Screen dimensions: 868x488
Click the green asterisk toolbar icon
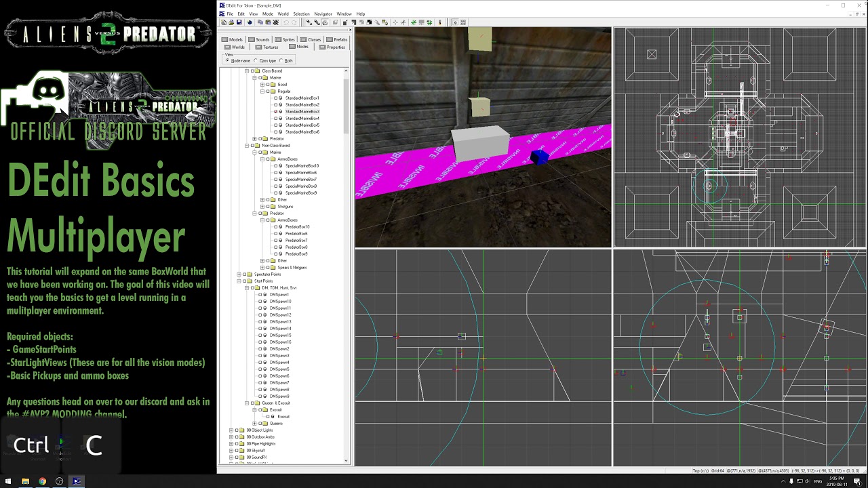[414, 22]
